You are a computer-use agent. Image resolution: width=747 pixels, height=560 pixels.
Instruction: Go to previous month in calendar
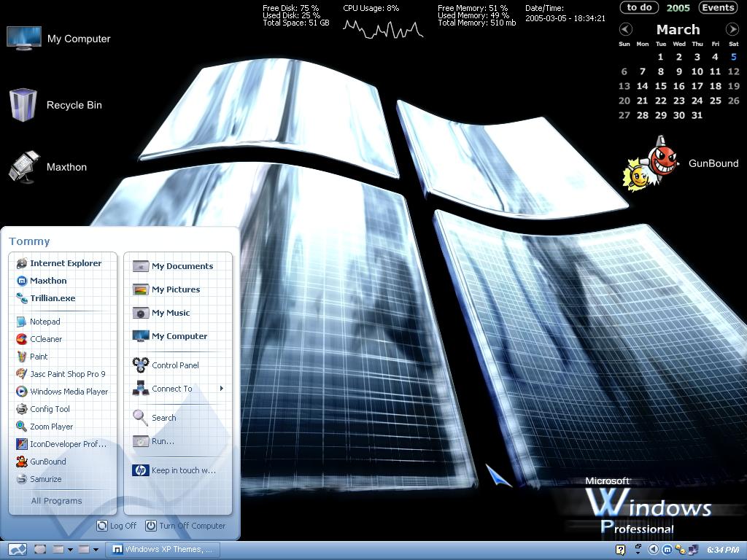click(625, 29)
